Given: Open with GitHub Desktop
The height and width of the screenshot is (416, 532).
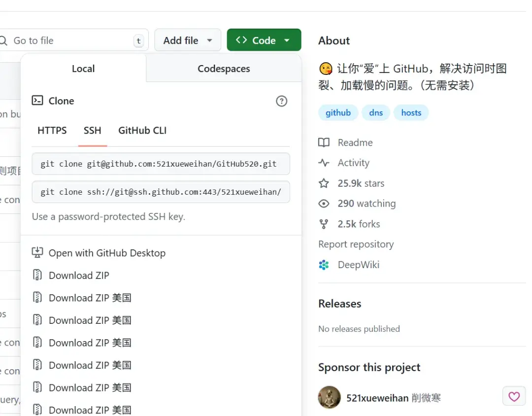Looking at the screenshot, I should 107,253.
